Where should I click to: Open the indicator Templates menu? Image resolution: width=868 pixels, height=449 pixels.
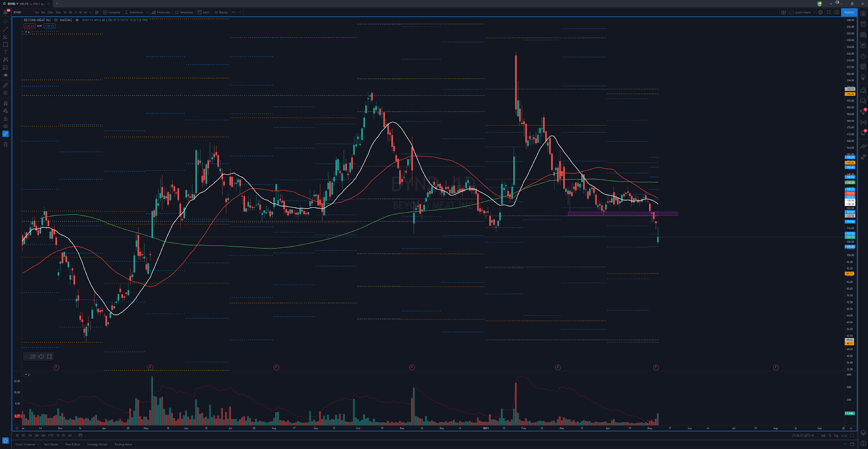point(184,12)
